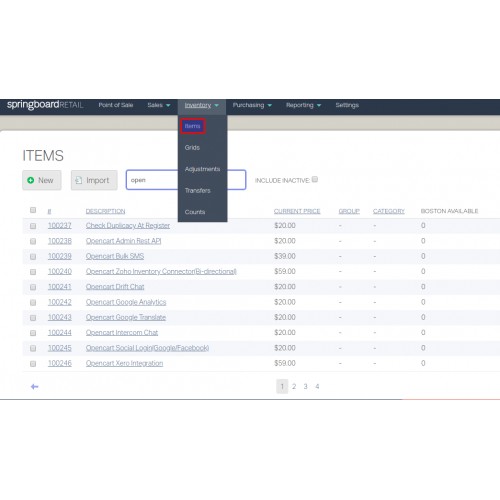500x500 pixels.
Task: Toggle the Include Inactive checkbox
Action: click(x=315, y=179)
